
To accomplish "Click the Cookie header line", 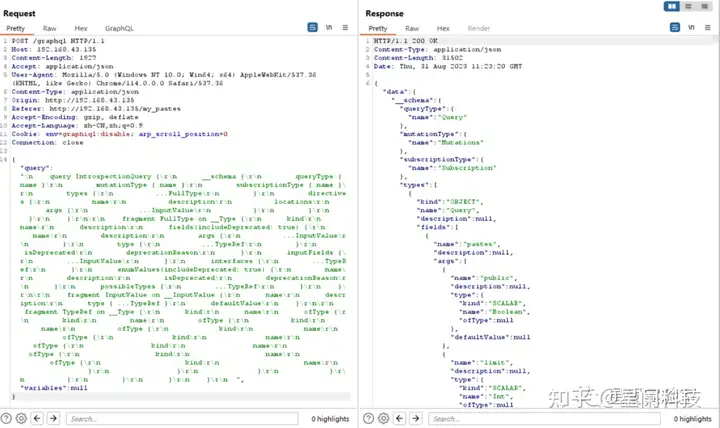I will [x=119, y=134].
